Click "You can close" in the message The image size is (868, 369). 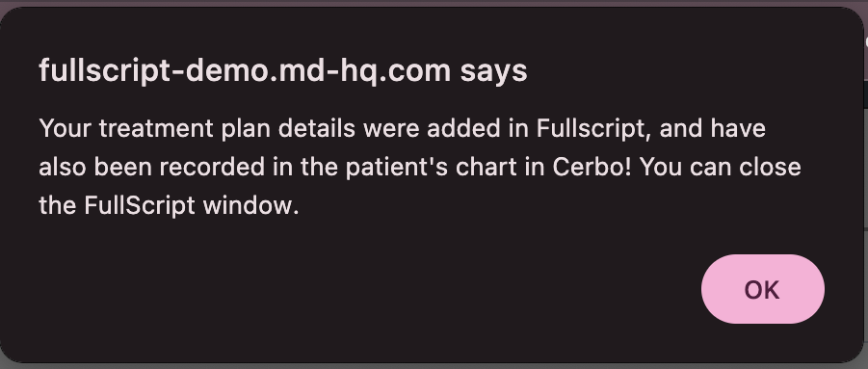(721, 167)
